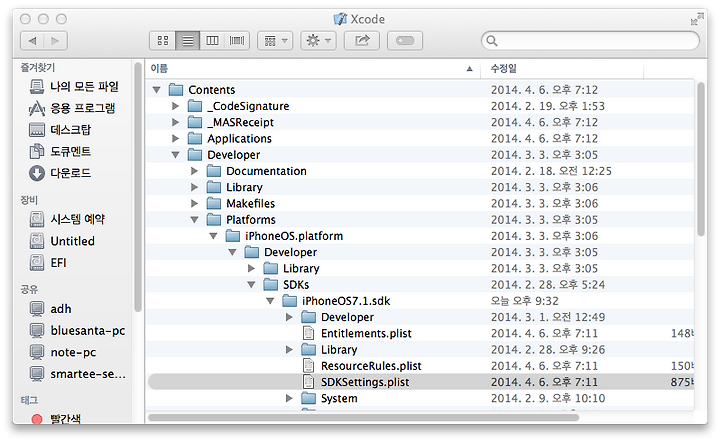720x442 pixels.
Task: Open 도큐멘트 in sidebar
Action: click(x=60, y=151)
